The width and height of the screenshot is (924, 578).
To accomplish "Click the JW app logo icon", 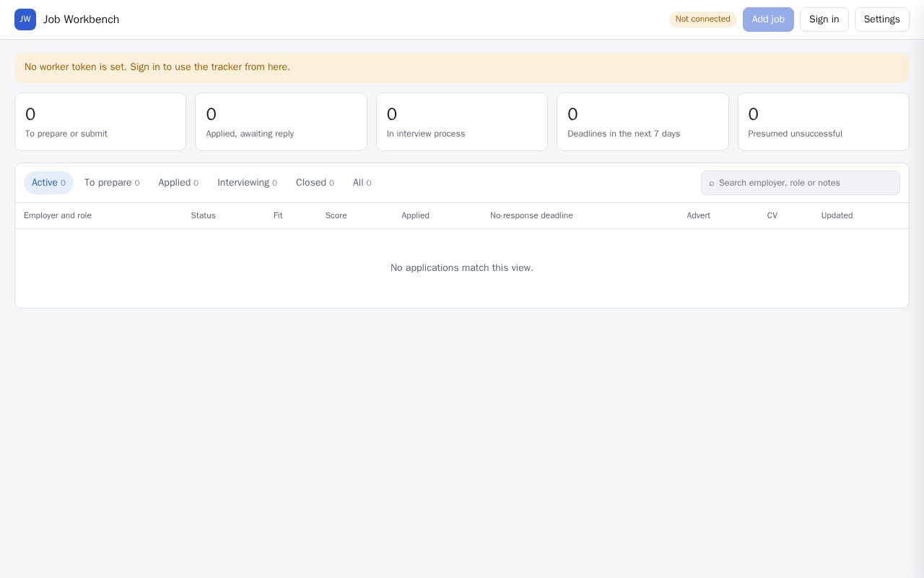I will tap(25, 20).
